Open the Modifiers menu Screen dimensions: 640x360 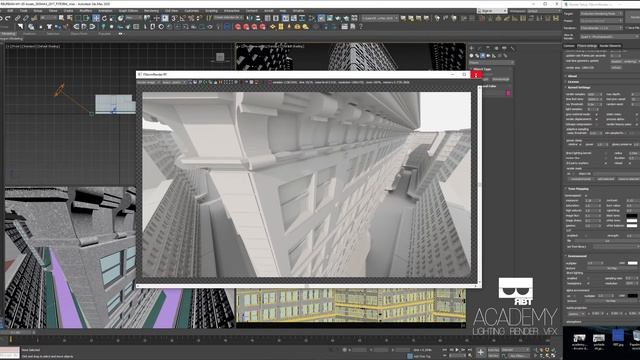(85, 11)
